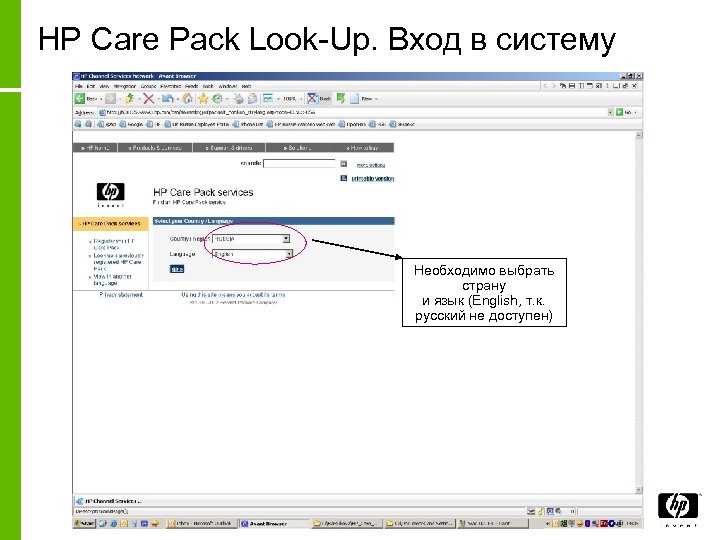Open the Tools menu
The width and height of the screenshot is (720, 540).
click(x=208, y=86)
